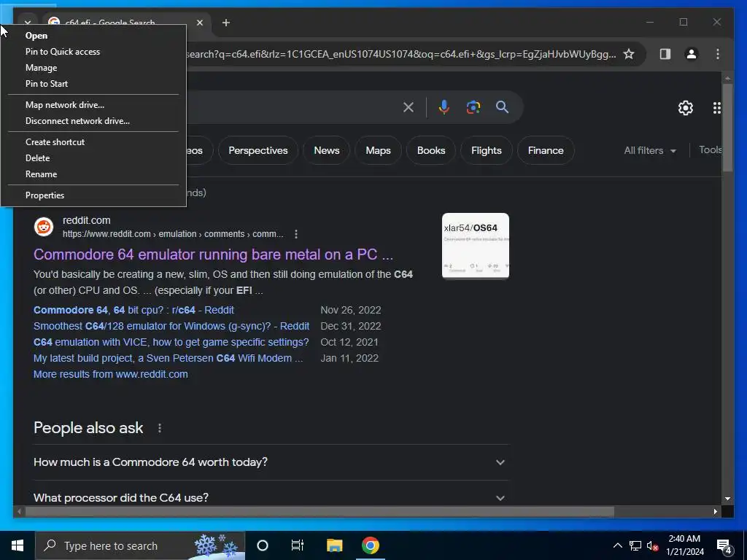Open Cortana circle icon
Screen dimensions: 747x560
click(x=263, y=545)
